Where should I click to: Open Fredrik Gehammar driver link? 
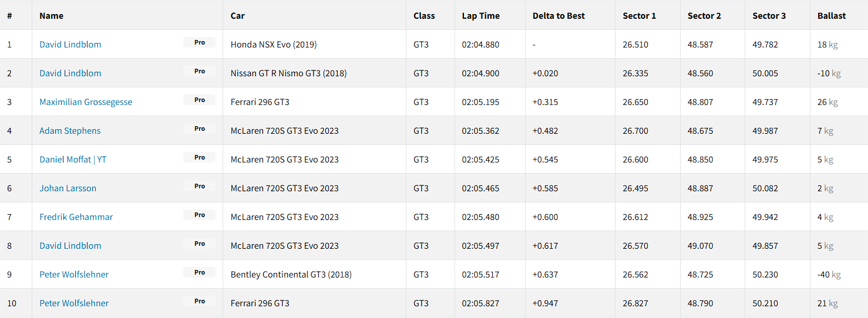pos(76,217)
